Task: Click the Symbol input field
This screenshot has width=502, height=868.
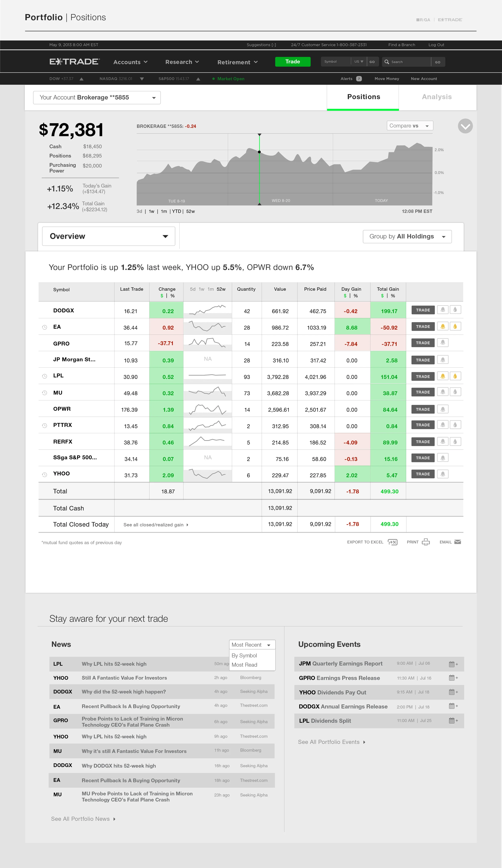Action: pos(336,62)
